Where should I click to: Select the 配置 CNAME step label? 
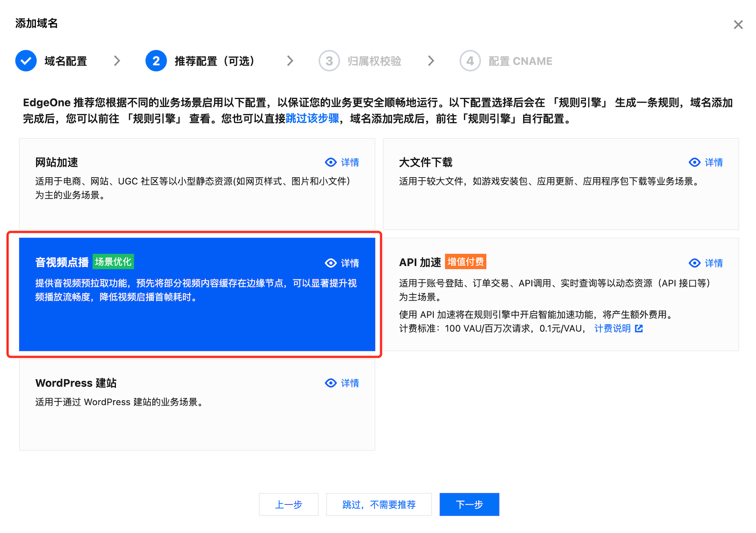pyautogui.click(x=520, y=61)
